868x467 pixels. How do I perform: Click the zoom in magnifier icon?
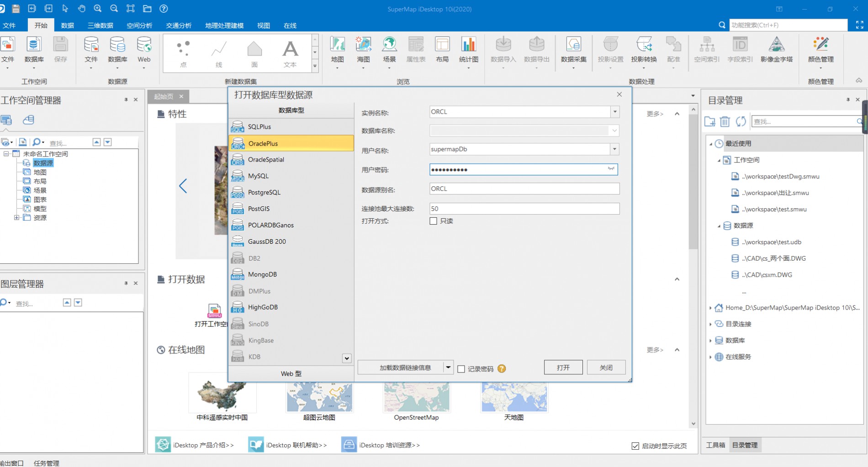(98, 9)
